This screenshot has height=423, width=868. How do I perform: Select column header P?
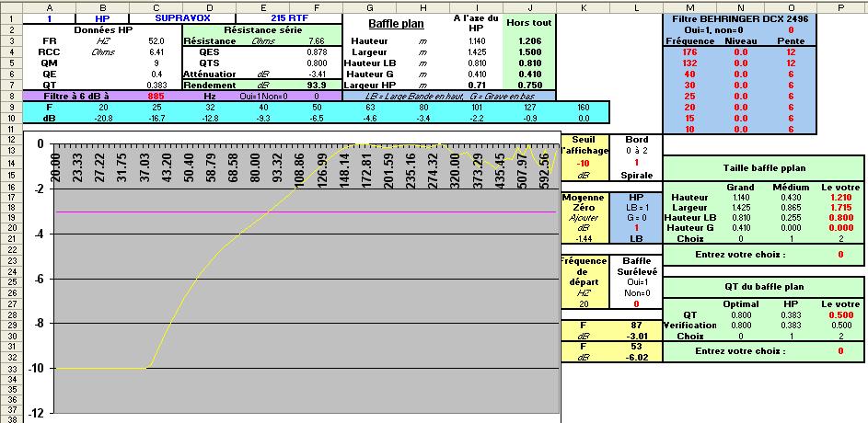point(841,7)
